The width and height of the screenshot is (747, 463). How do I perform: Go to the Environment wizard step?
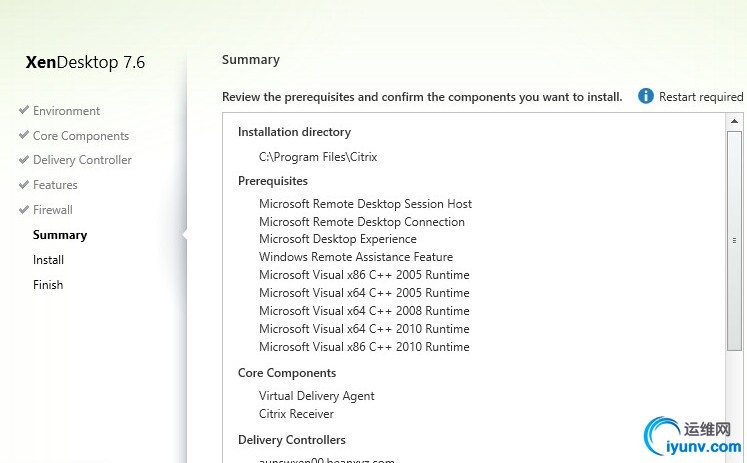click(66, 111)
